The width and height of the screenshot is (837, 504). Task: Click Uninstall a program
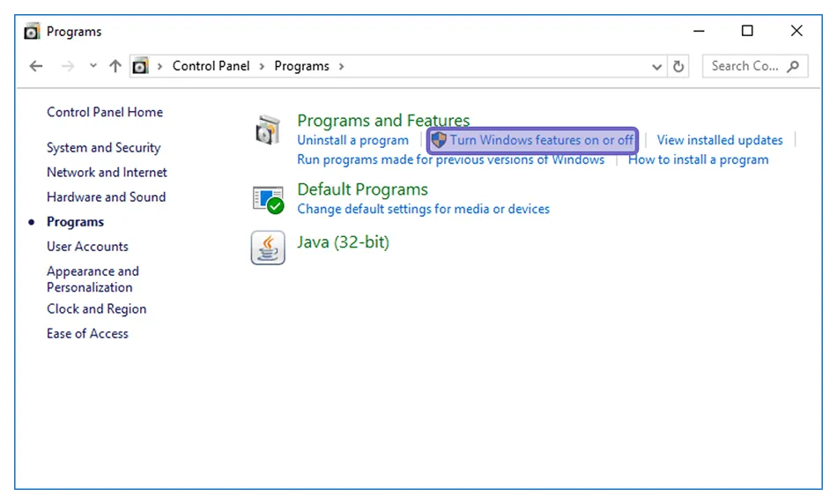[352, 140]
